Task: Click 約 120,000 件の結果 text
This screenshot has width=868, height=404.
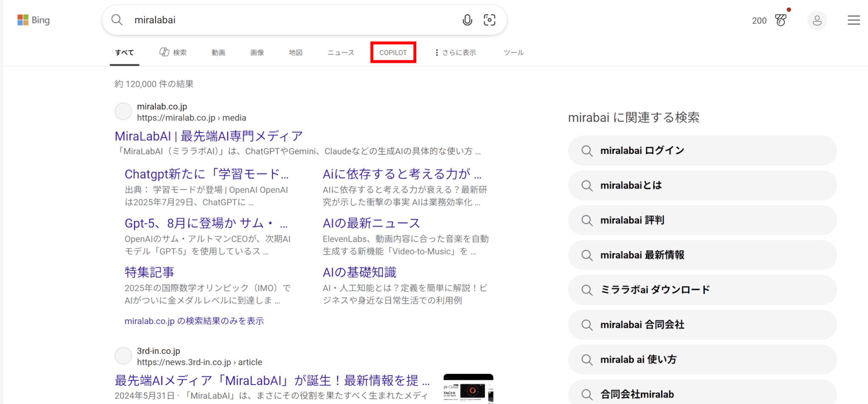Action: coord(154,84)
